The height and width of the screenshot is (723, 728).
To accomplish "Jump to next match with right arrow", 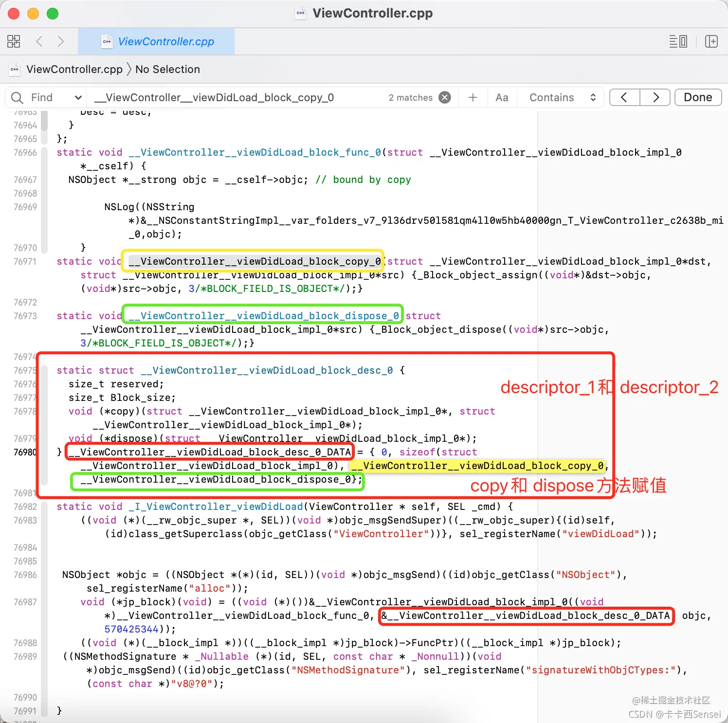I will [655, 97].
